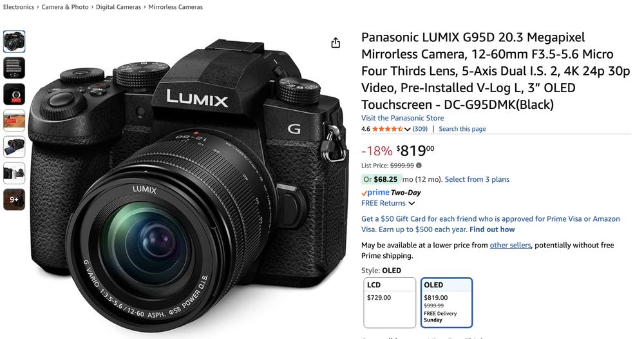Go to the Mirrorless Cameras breadcrumb

tap(175, 7)
